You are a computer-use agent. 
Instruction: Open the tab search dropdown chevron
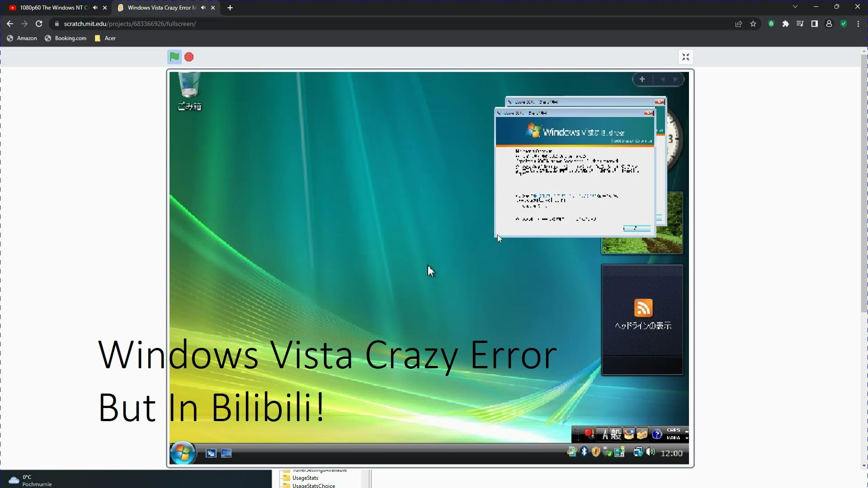pyautogui.click(x=795, y=7)
